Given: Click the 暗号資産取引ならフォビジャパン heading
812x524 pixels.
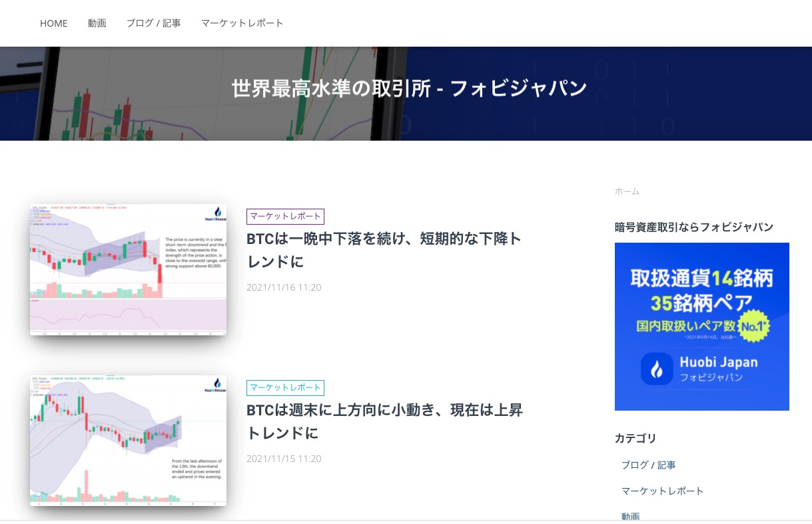Looking at the screenshot, I should point(694,227).
